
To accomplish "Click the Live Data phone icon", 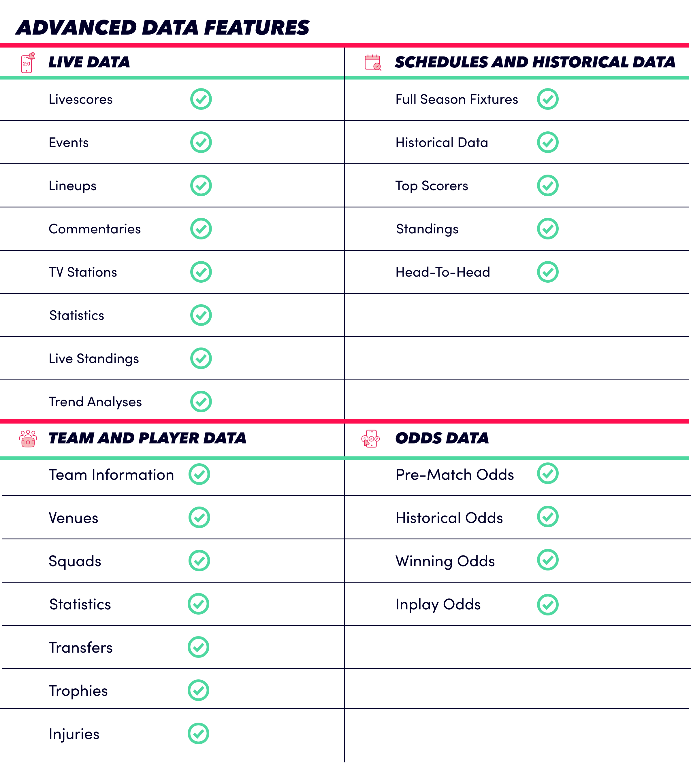I will [28, 63].
